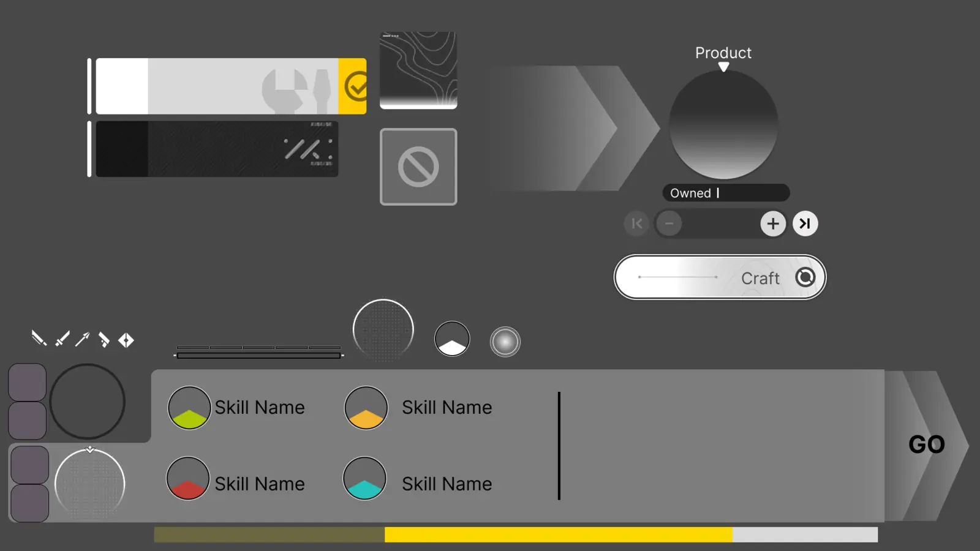This screenshot has width=980, height=551.
Task: Click the olive segment of the progress bar
Action: (x=269, y=534)
